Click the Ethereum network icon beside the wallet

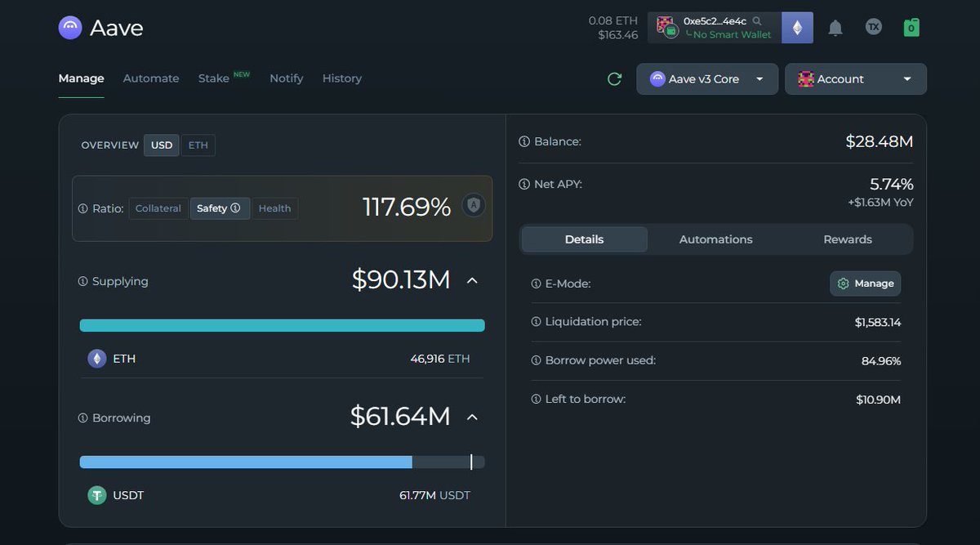797,27
